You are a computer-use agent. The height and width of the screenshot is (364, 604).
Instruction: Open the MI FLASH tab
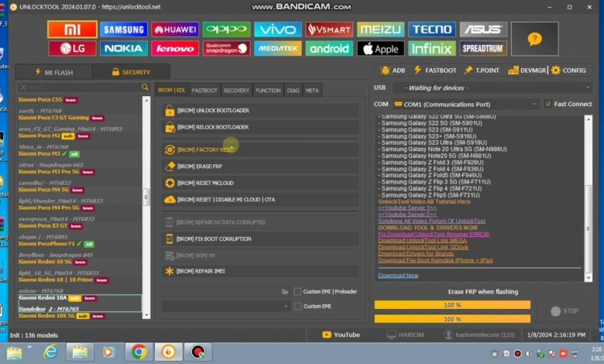click(x=53, y=72)
